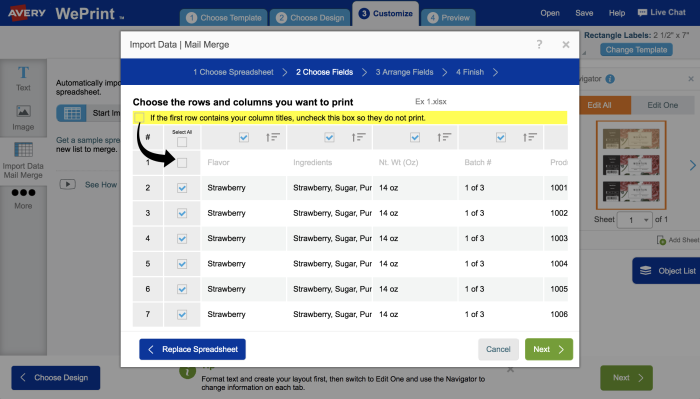Open the Navigator info icon
This screenshot has width=700, height=399.
click(x=610, y=79)
